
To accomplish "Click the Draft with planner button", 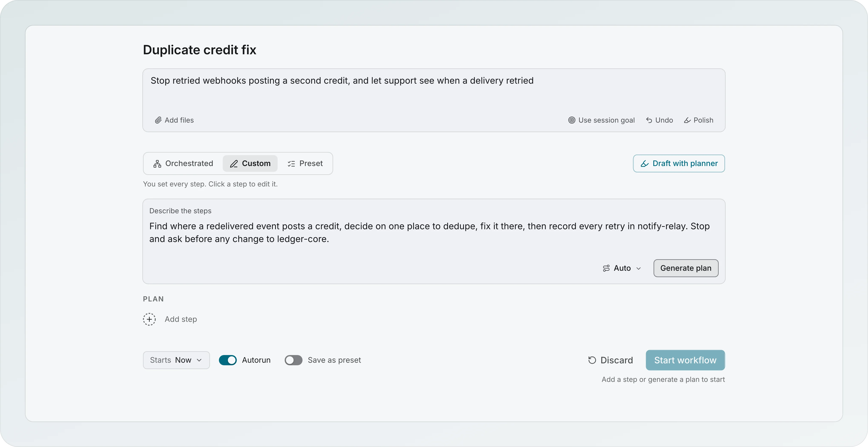I will pos(679,163).
